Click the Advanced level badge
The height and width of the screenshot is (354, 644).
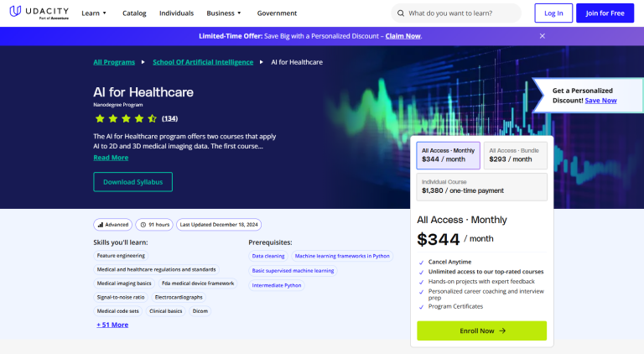[x=113, y=225]
